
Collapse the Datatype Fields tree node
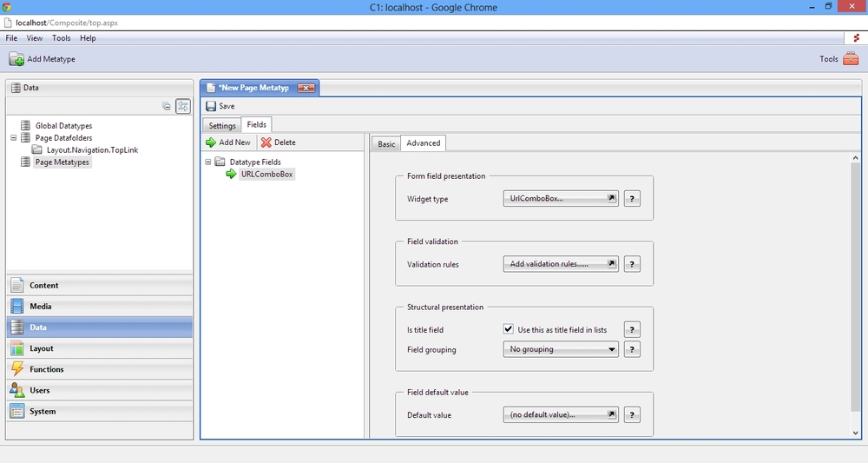pos(208,162)
